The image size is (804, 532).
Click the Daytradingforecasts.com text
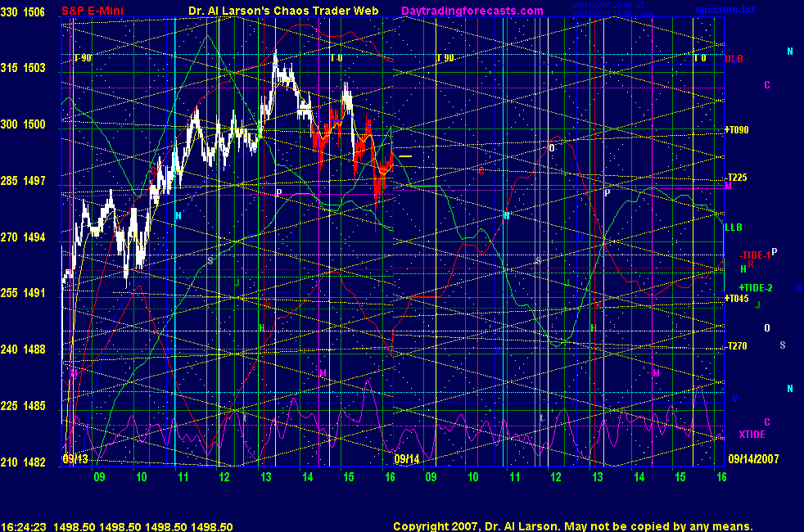click(472, 11)
